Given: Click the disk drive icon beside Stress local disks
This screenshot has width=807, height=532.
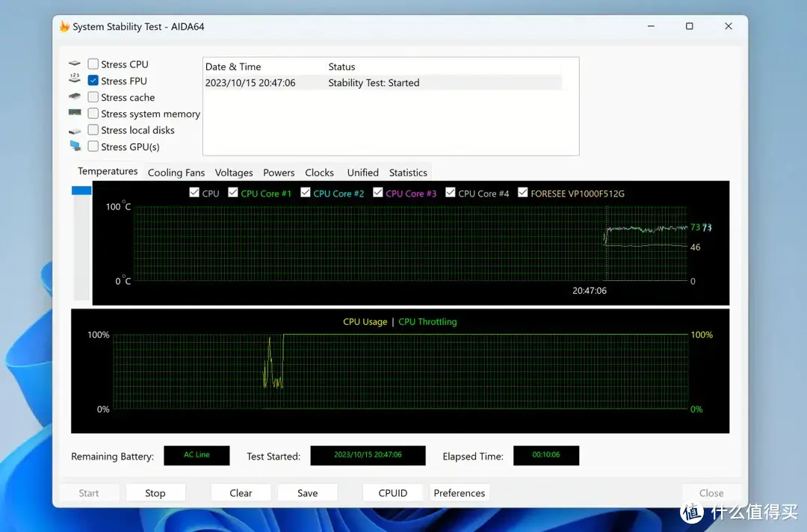Looking at the screenshot, I should 75,131.
